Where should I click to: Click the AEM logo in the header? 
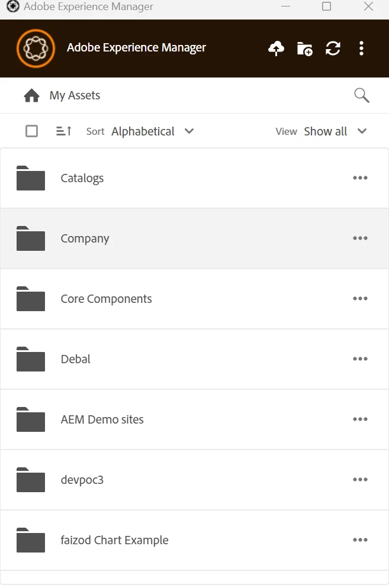pyautogui.click(x=36, y=48)
